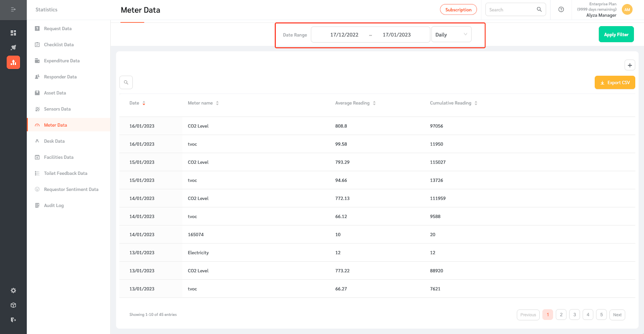This screenshot has height=334, width=644.
Task: Click the magnifier icon in top search box
Action: [x=539, y=9]
